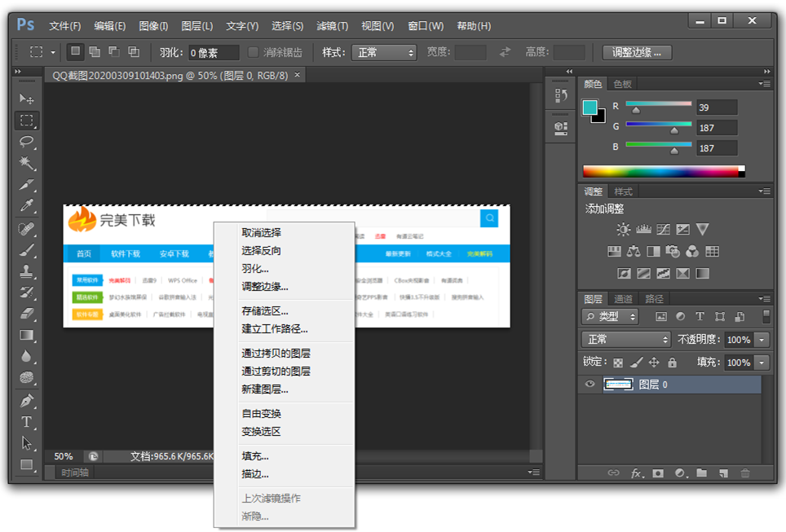Toggle lock transparent pixels icon
The image size is (786, 532).
pos(618,363)
